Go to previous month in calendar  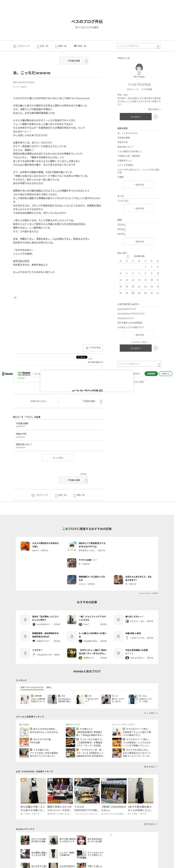(x=128, y=256)
